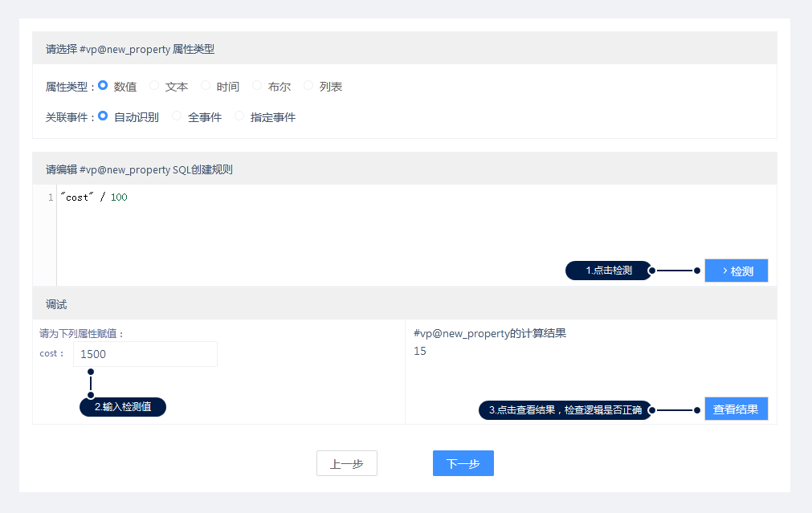Viewport: 812px width, 513px height.
Task: Pick the 布尔 property type radio
Action: tap(257, 86)
